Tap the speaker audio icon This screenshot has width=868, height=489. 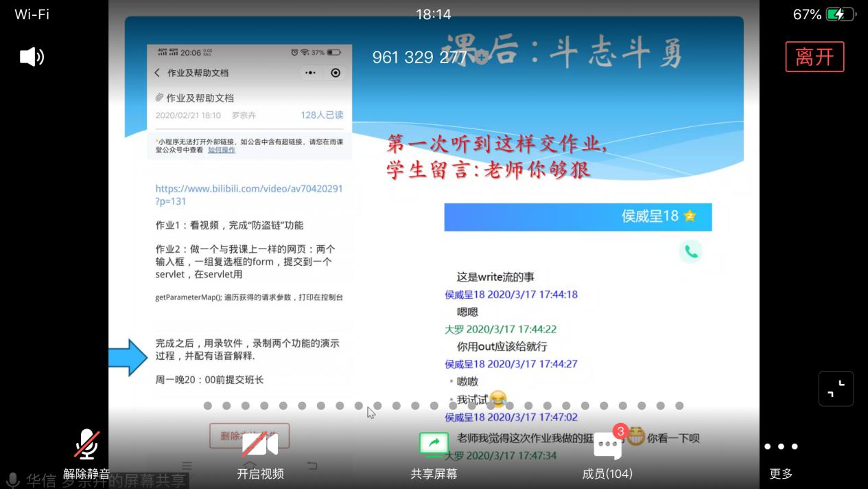click(x=32, y=57)
